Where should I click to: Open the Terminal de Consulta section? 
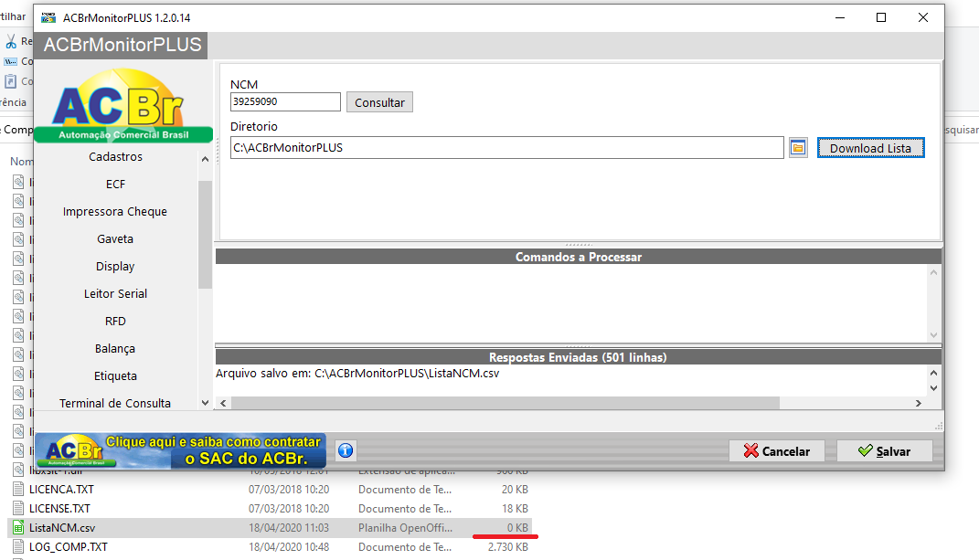click(115, 403)
